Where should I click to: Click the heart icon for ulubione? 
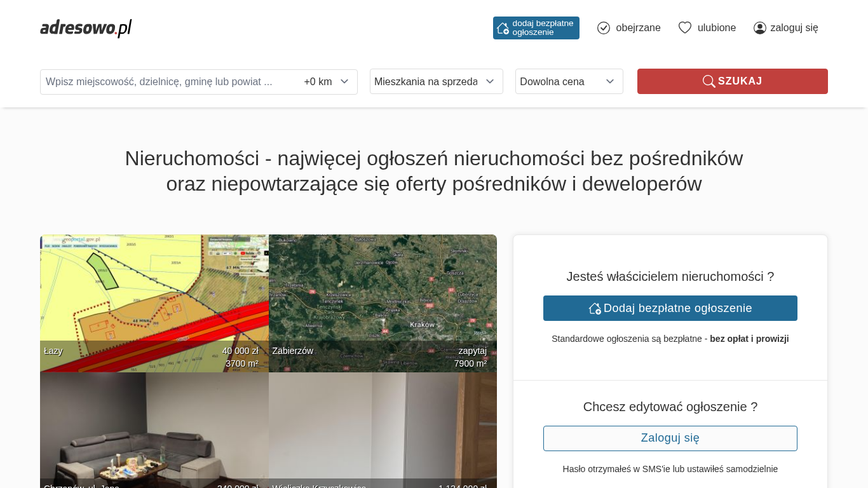pyautogui.click(x=684, y=28)
